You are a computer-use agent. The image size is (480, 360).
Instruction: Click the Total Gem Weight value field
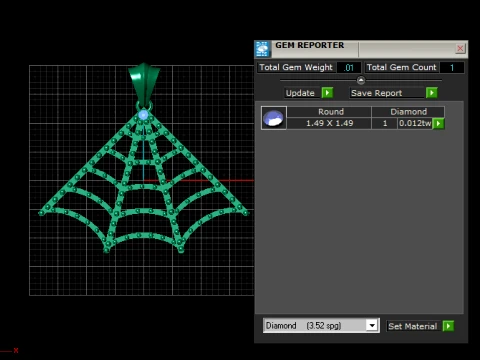pyautogui.click(x=349, y=68)
